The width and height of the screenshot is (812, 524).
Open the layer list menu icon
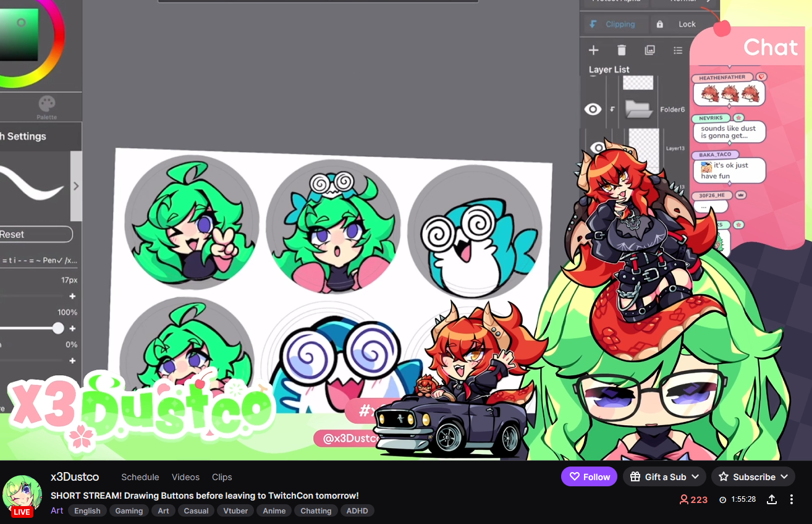tap(678, 50)
